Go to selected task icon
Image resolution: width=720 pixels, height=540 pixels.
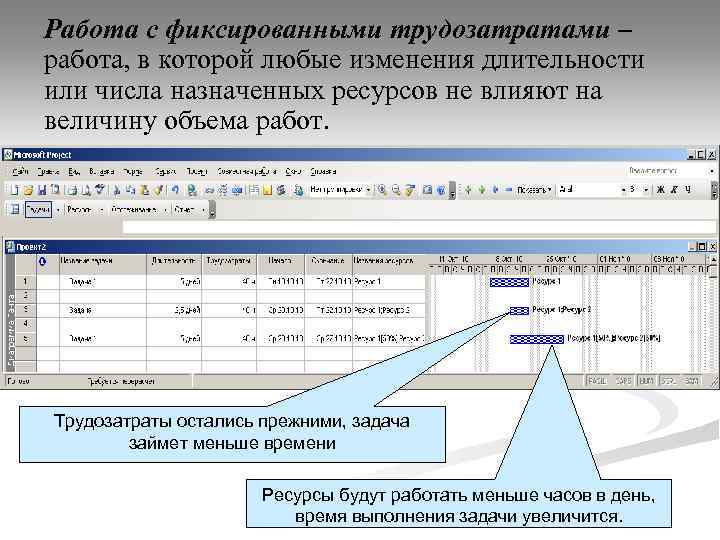(410, 190)
